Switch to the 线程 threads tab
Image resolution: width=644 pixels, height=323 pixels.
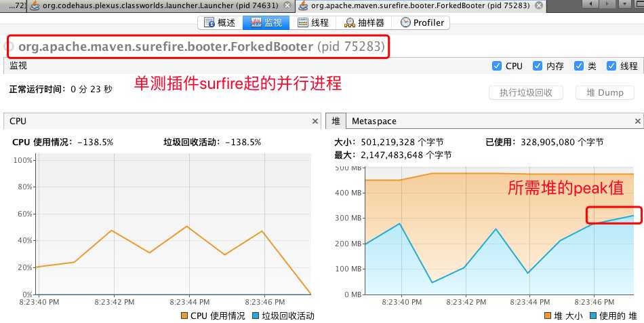[x=313, y=22]
